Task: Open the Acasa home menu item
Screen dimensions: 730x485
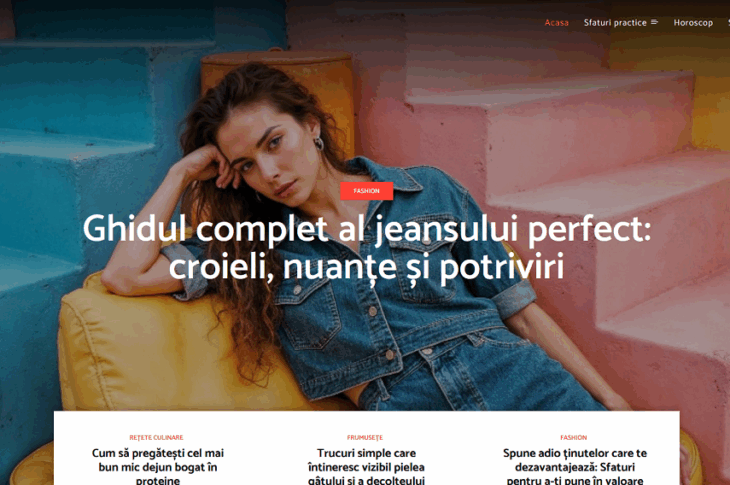Action: 556,22
